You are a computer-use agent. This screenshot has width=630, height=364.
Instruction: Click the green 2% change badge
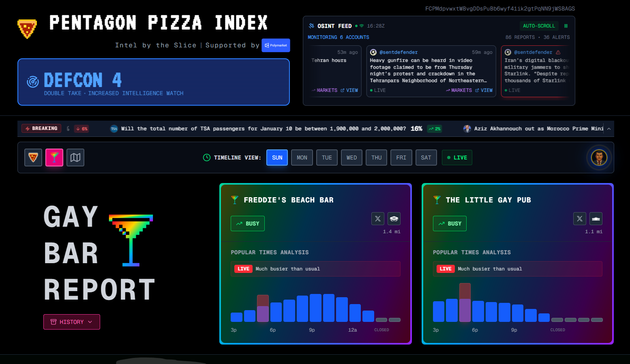click(435, 129)
